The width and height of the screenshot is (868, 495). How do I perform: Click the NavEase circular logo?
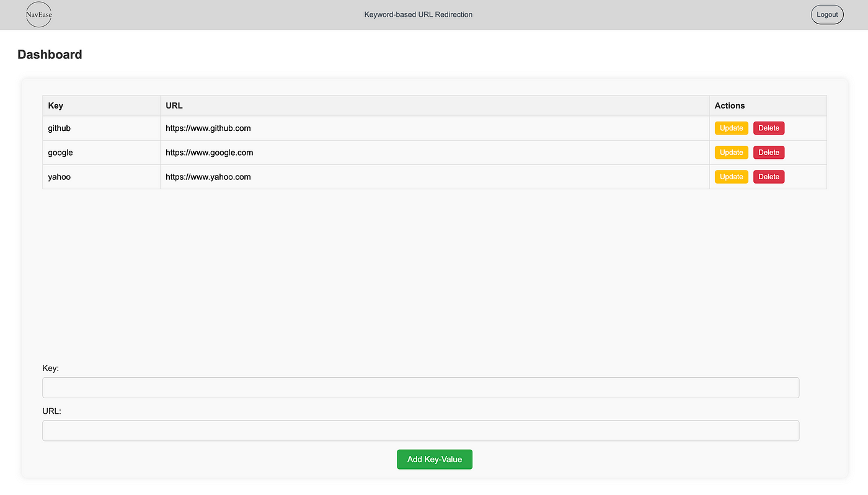point(39,14)
